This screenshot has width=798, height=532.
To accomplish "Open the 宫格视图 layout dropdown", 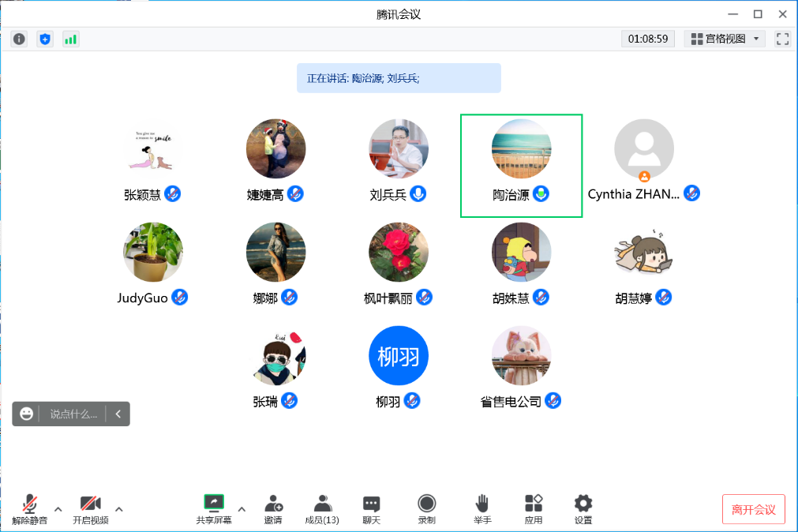I will point(725,39).
